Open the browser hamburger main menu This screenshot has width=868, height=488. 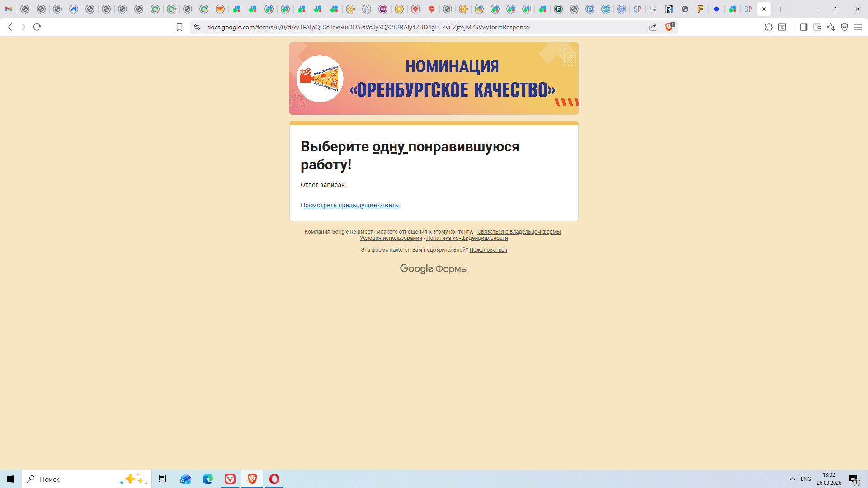point(858,27)
